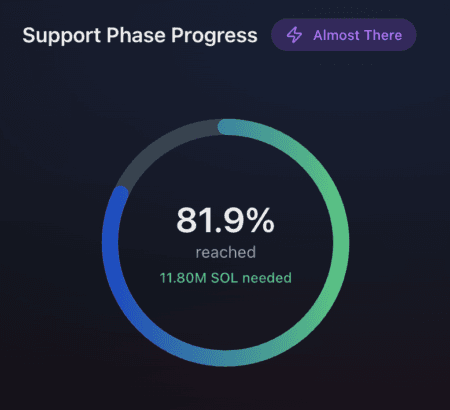Click the word 'Phase' in the heading
The width and height of the screenshot is (450, 410).
coord(136,35)
